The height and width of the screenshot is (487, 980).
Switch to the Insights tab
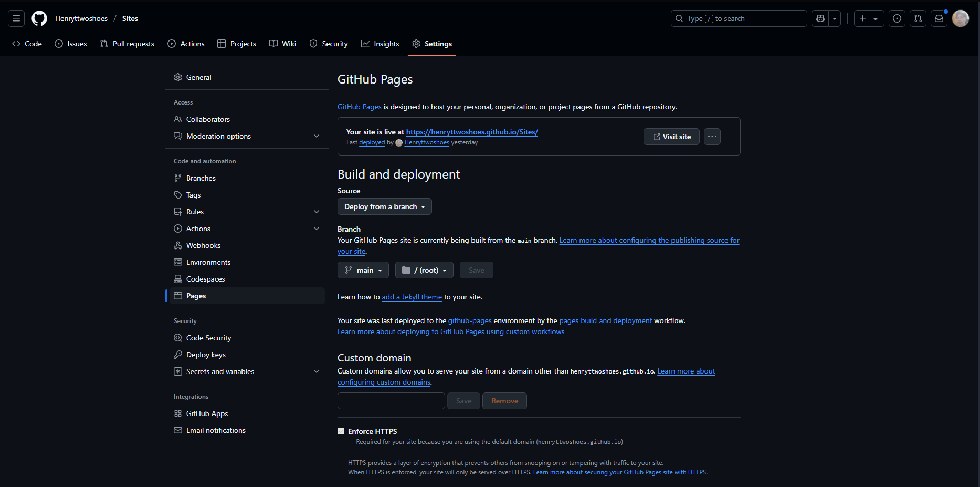pyautogui.click(x=380, y=44)
